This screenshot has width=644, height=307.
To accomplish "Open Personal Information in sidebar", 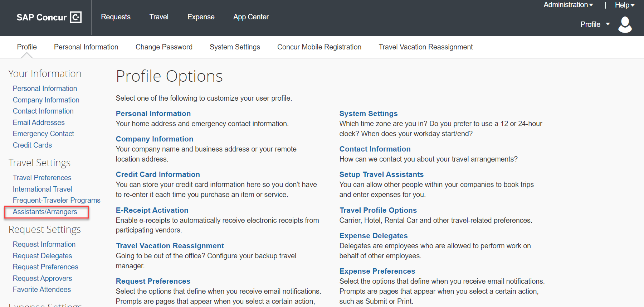I will click(x=45, y=88).
